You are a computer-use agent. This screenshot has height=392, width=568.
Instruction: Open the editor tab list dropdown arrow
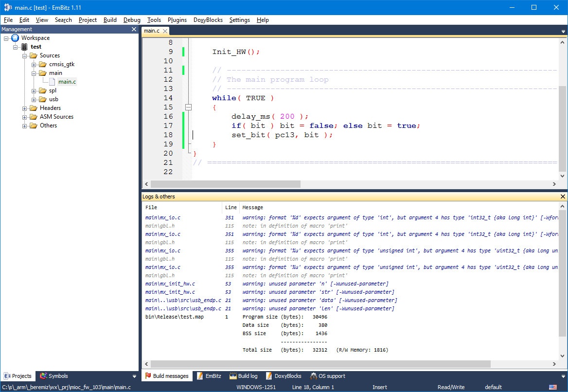[x=563, y=31]
